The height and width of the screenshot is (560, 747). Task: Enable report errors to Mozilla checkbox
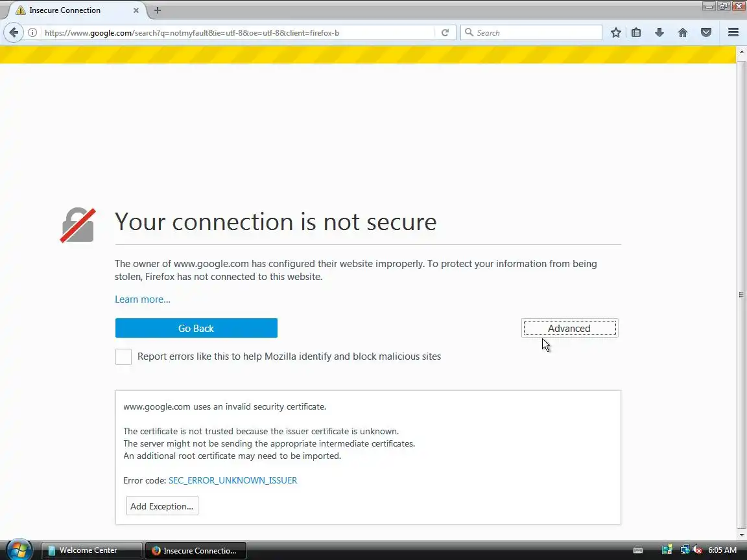(123, 356)
